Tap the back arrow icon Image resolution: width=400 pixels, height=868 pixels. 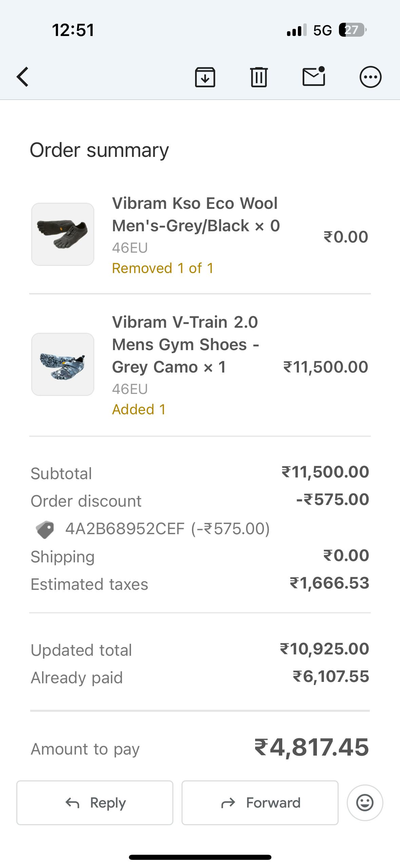pos(22,77)
